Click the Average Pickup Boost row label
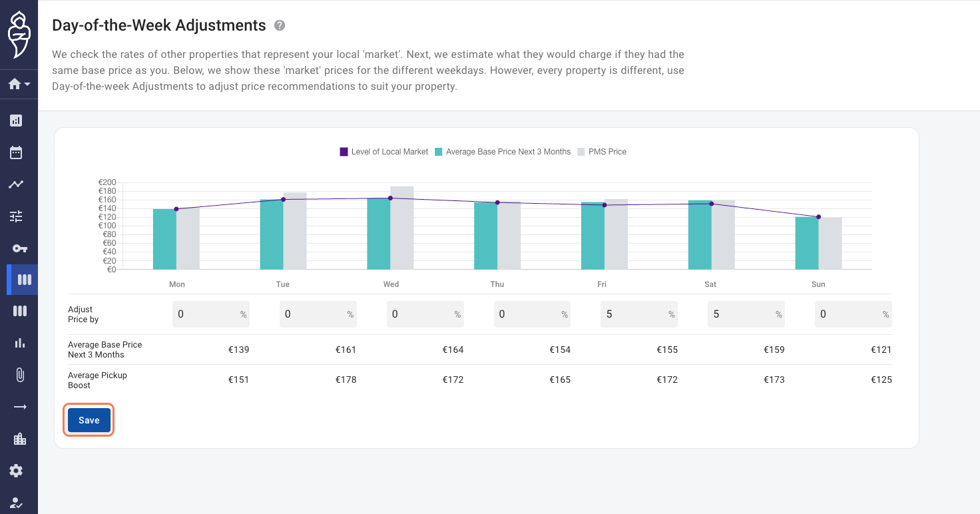The height and width of the screenshot is (514, 980). pos(97,380)
